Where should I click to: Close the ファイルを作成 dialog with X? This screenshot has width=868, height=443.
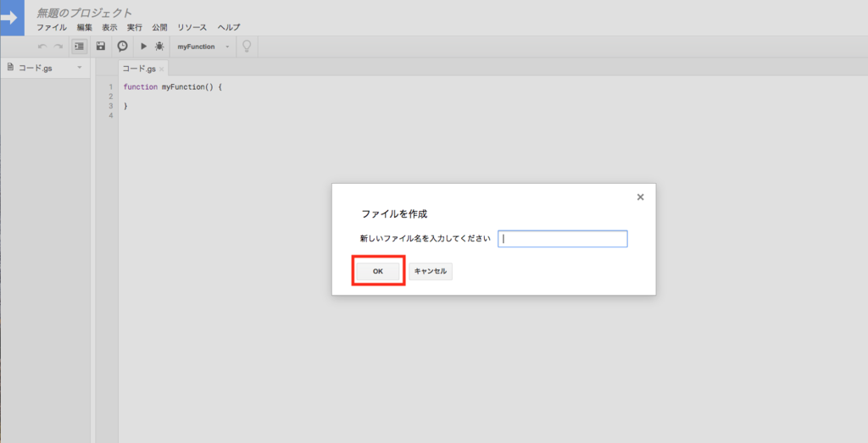click(641, 197)
